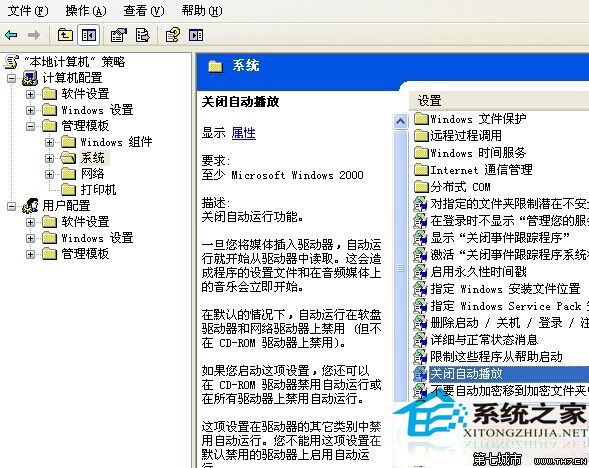Click the scrollbar up arrow in settings list
The width and height of the screenshot is (589, 468).
click(x=400, y=121)
